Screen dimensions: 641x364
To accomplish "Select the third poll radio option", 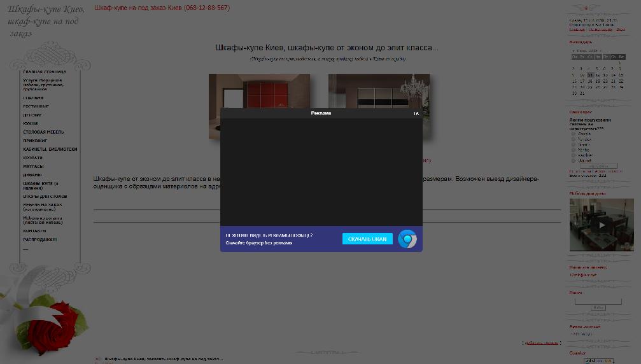I will (574, 144).
